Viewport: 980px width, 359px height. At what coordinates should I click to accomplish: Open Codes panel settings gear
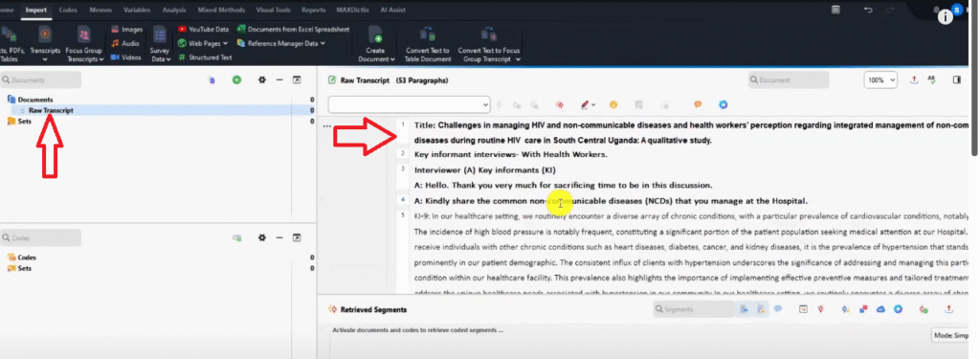coord(262,237)
